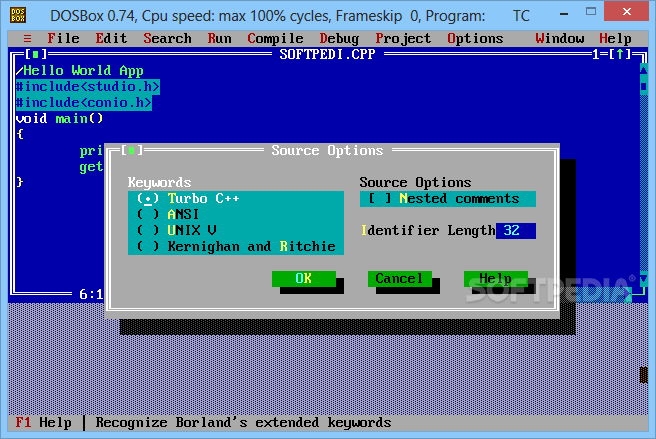Click the '/Hello World App' comment line

pyautogui.click(x=79, y=70)
